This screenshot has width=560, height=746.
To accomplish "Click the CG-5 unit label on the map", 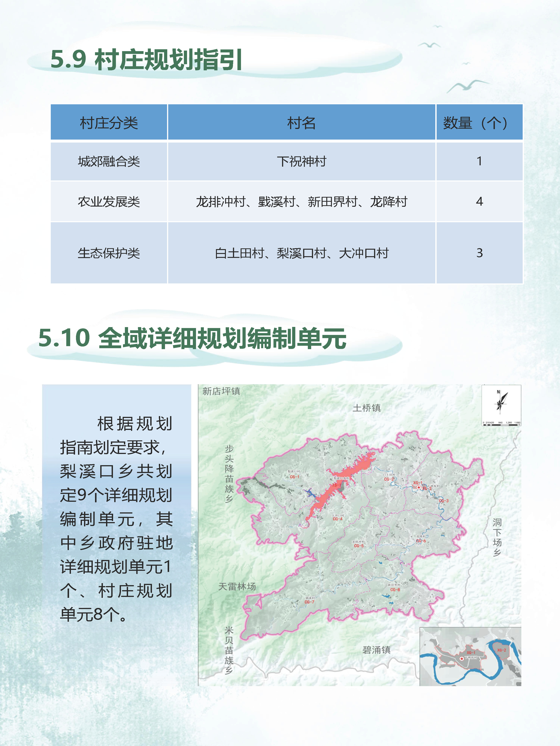I will (359, 546).
